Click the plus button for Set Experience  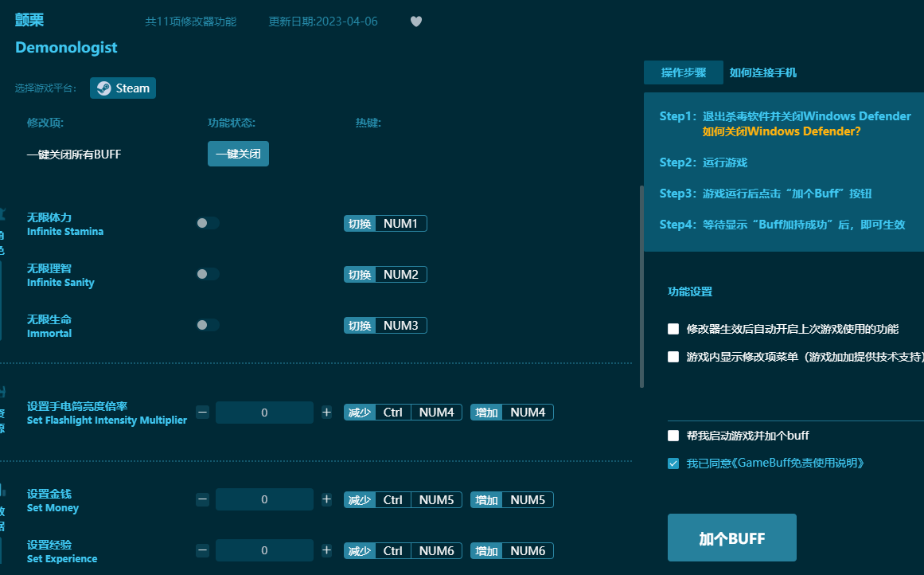[326, 550]
